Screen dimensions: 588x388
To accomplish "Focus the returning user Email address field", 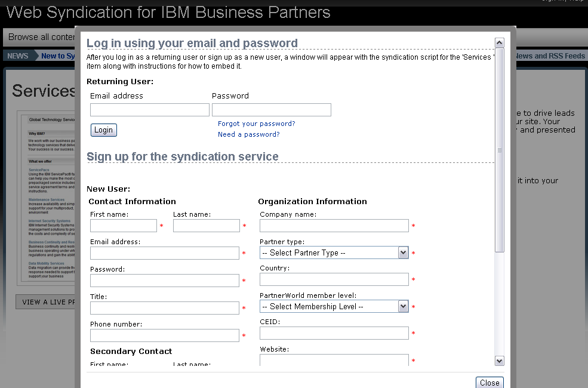I will coord(150,110).
